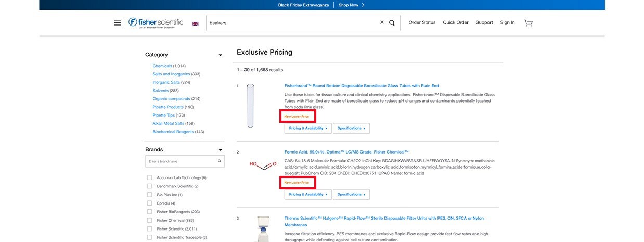Viewport: 644px width, 242px height.
Task: Open Order Status from top navigation
Action: (x=422, y=22)
